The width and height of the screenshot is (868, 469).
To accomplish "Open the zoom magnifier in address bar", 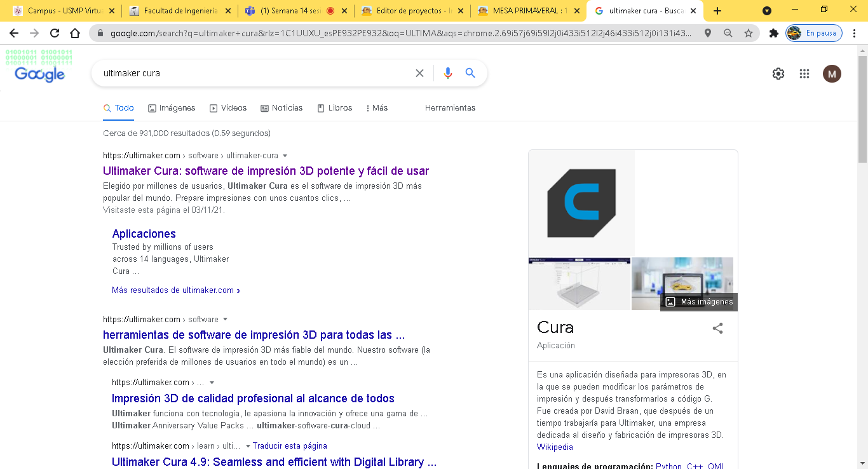I will (728, 33).
